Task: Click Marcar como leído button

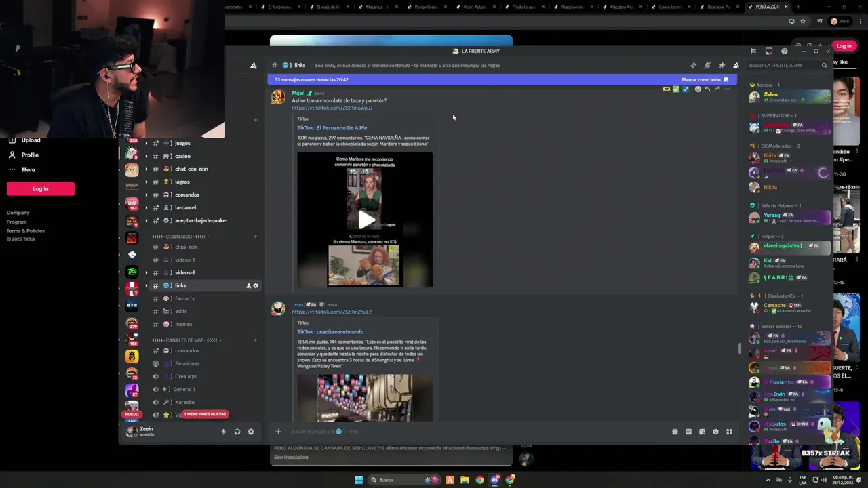Action: pos(705,79)
